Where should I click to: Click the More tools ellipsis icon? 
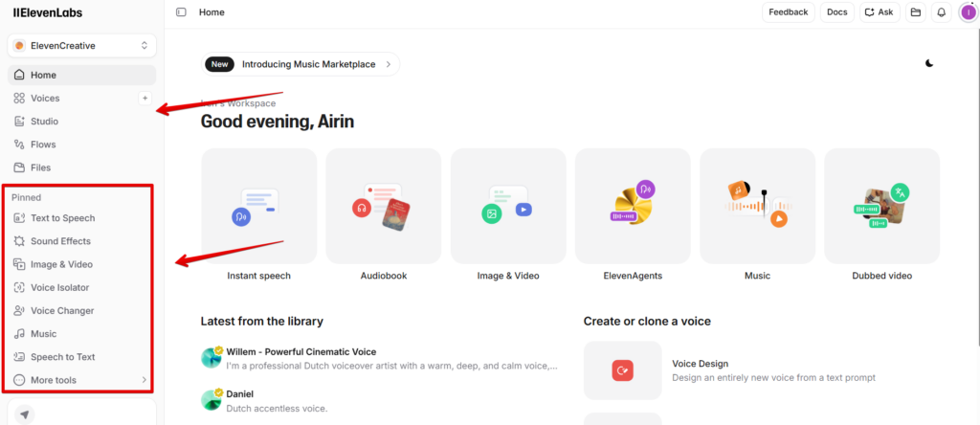(19, 380)
